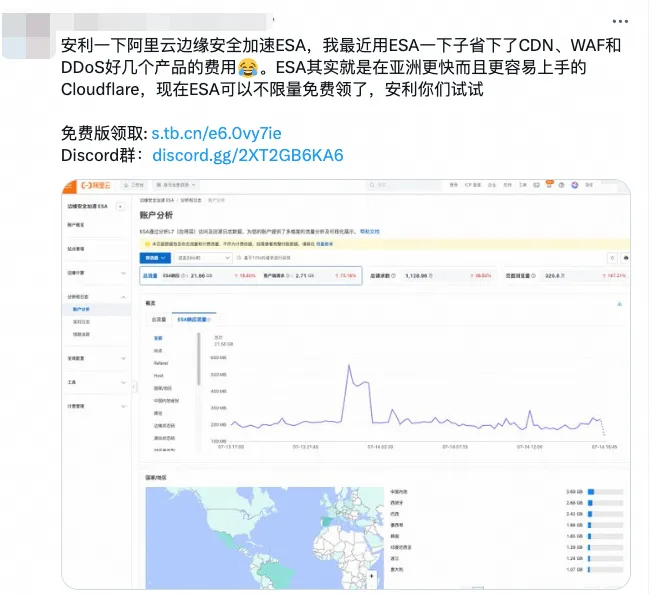Open the 费用 menu in console header
Screen dimensions: 651x595
tap(454, 185)
